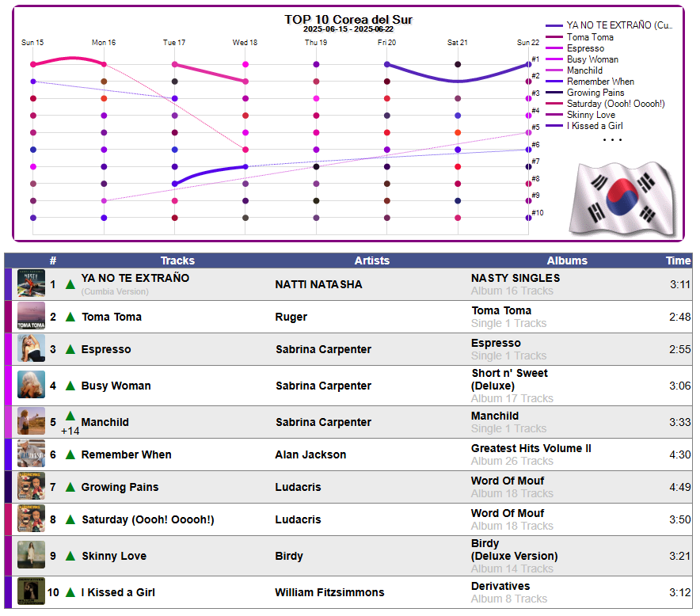Viewport: 700px width, 616px height.
Task: Click the #1 rank label on chart
Action: [x=535, y=59]
